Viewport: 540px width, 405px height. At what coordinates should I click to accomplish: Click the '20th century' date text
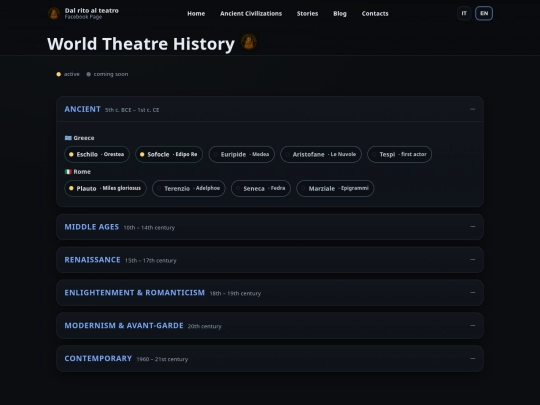coord(205,326)
